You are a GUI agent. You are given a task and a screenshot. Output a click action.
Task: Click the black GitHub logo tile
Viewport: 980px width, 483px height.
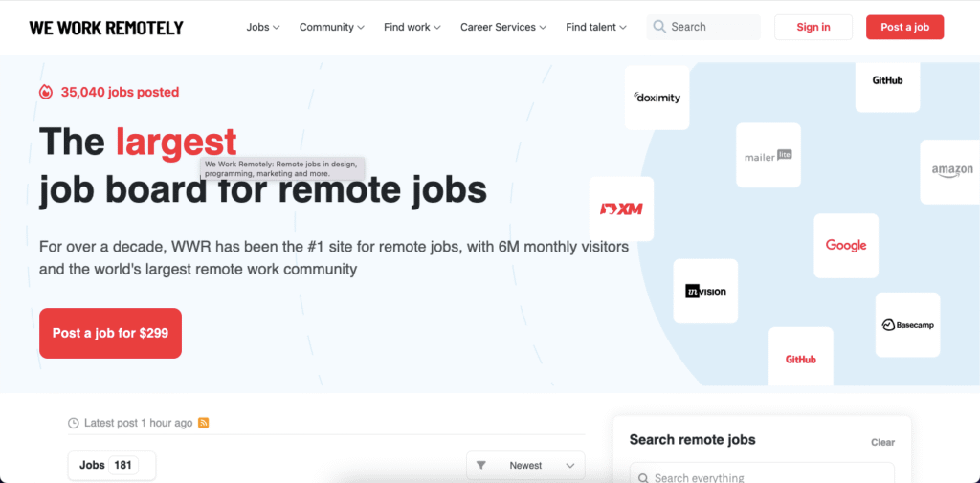(887, 86)
